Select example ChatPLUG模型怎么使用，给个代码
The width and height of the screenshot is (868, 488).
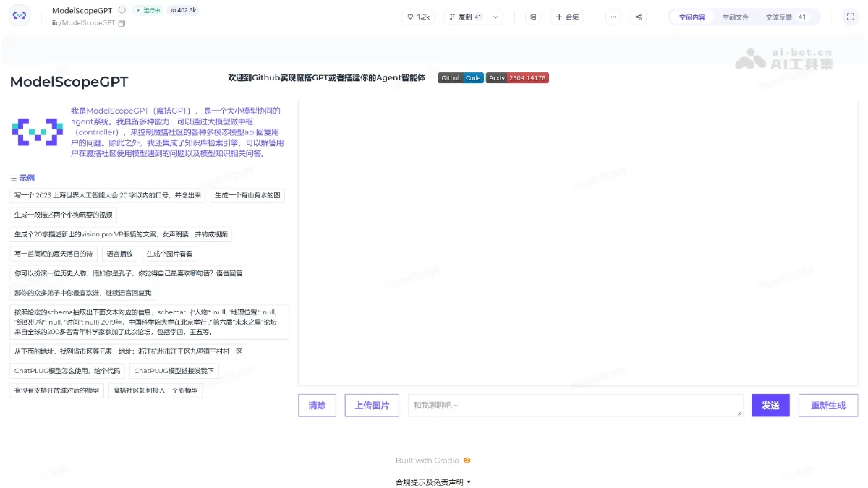tap(67, 371)
